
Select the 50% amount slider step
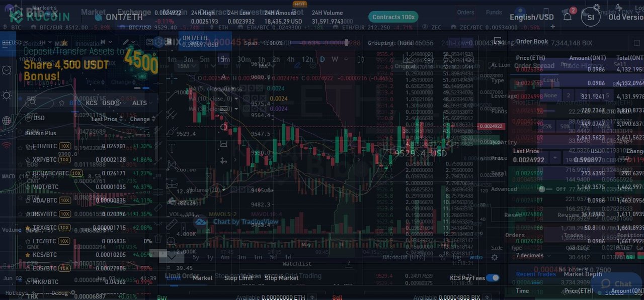pyautogui.click(x=565, y=127)
